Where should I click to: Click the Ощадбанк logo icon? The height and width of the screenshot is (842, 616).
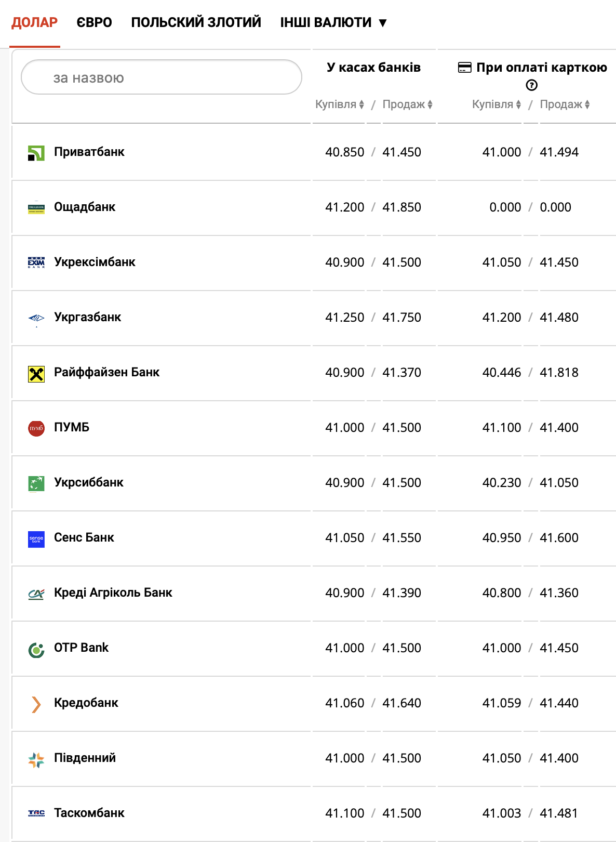(x=36, y=208)
